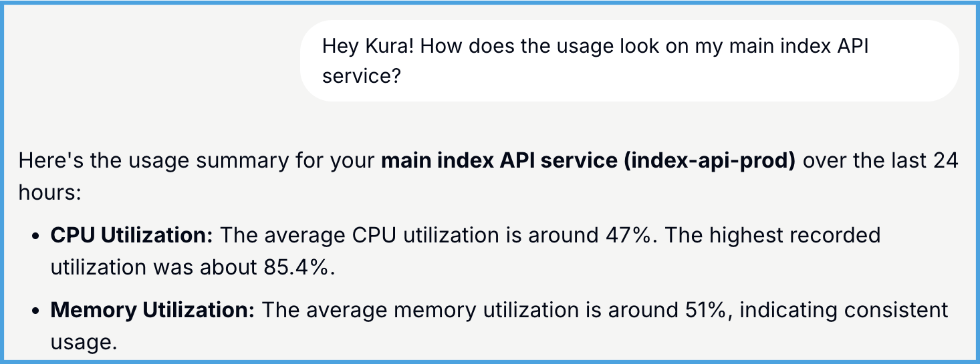The width and height of the screenshot is (980, 364).
Task: Click the user message bubble
Action: coord(628,61)
